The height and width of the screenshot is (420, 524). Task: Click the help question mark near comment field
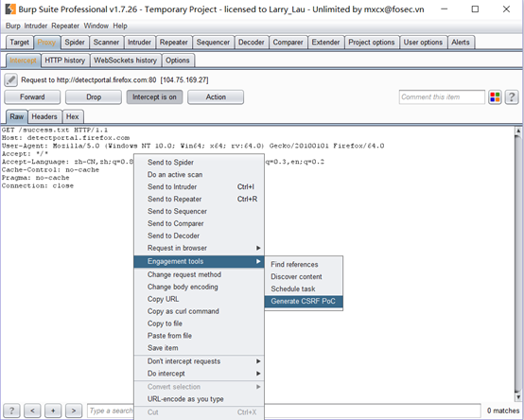click(512, 97)
